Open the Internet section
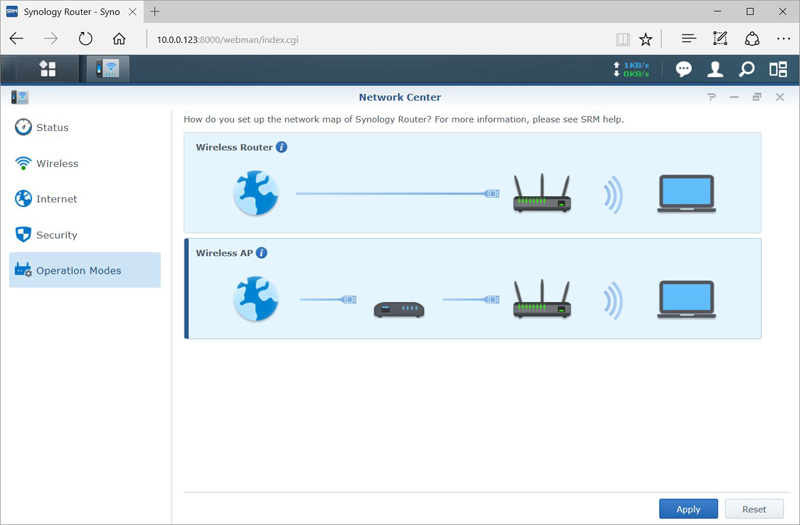800x525 pixels. tap(85, 199)
